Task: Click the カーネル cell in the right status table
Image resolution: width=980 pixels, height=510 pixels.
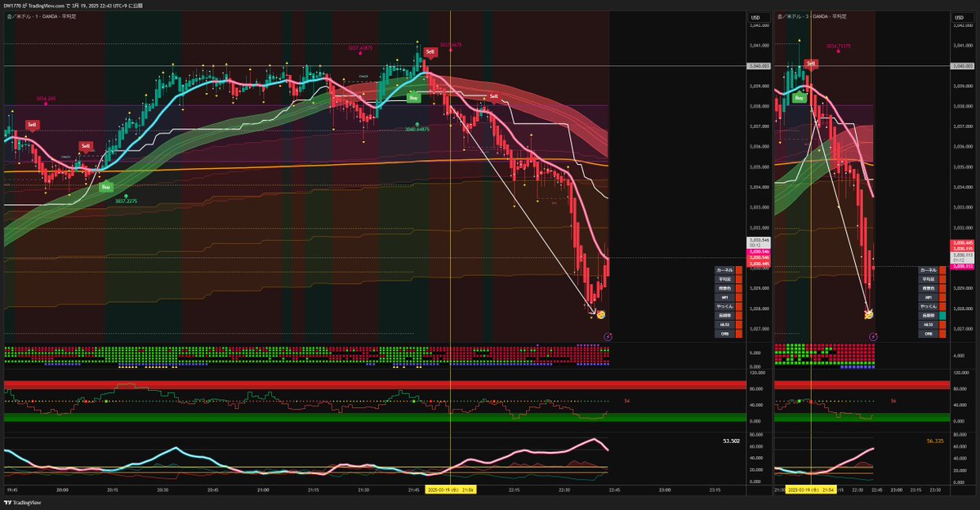Action: (x=929, y=269)
